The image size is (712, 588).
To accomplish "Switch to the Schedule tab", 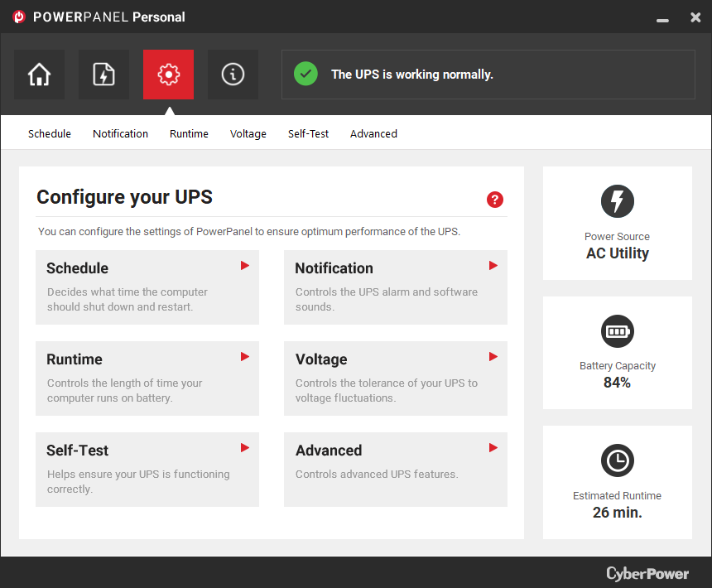I will (50, 134).
